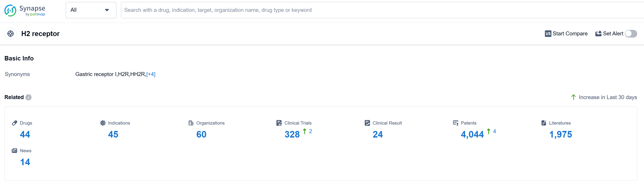This screenshot has height=194, width=644.
Task: Click the Start Compare VS icon
Action: pos(548,34)
